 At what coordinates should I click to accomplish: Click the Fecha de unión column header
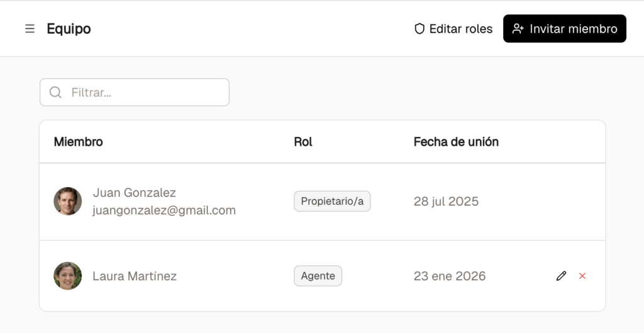(456, 142)
